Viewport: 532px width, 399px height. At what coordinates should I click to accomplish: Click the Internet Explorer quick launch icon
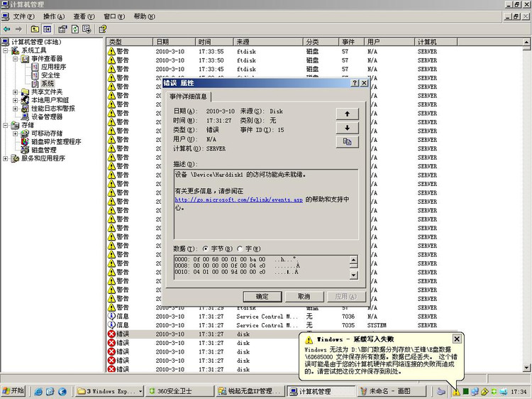click(x=38, y=391)
